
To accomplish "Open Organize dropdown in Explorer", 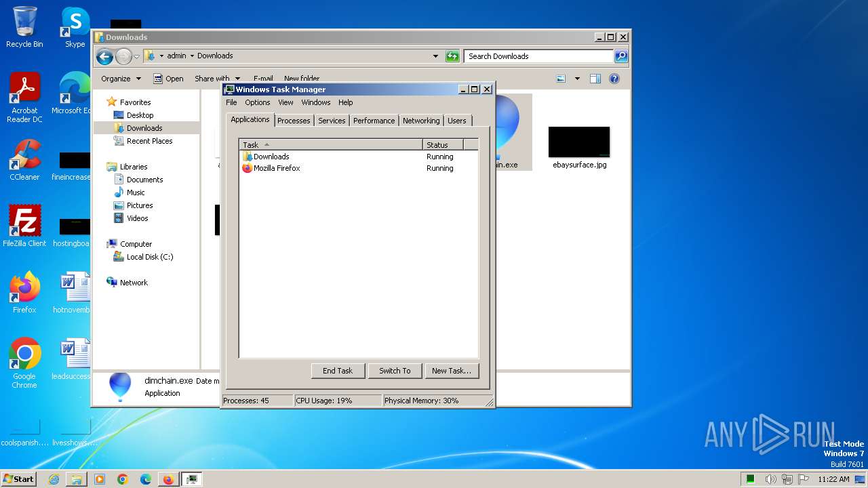I will click(121, 79).
